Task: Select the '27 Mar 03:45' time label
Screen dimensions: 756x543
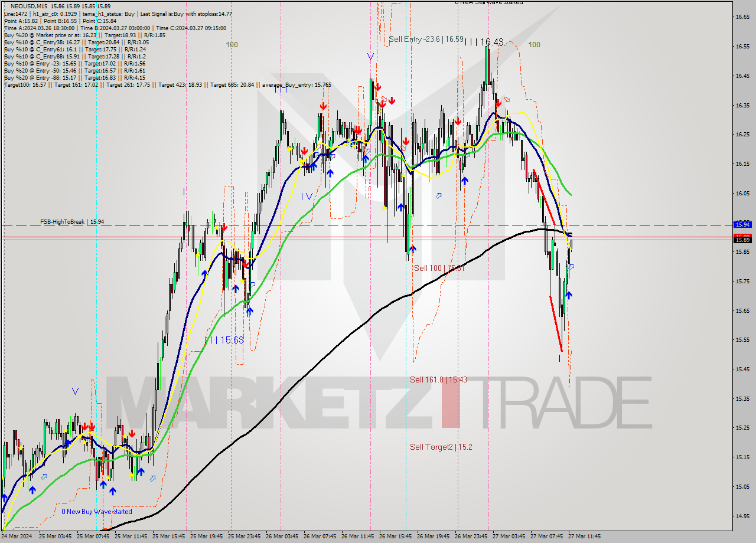Action: pyautogui.click(x=509, y=537)
